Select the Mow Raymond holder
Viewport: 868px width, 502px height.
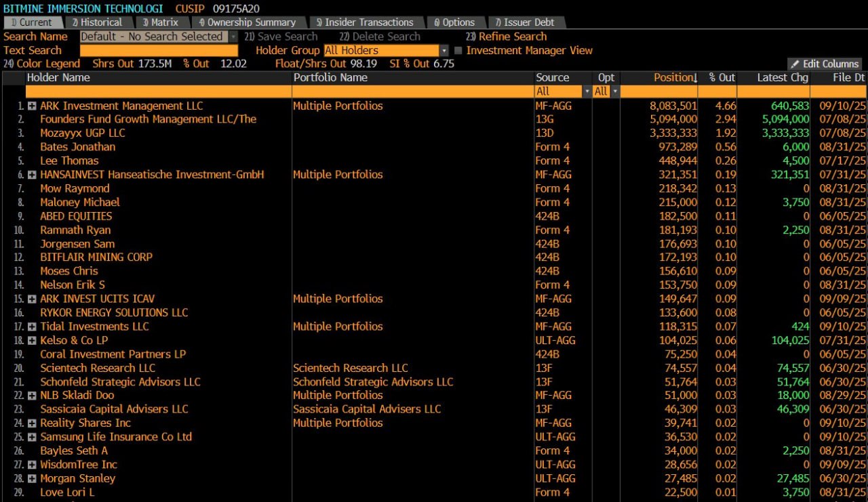tap(75, 188)
